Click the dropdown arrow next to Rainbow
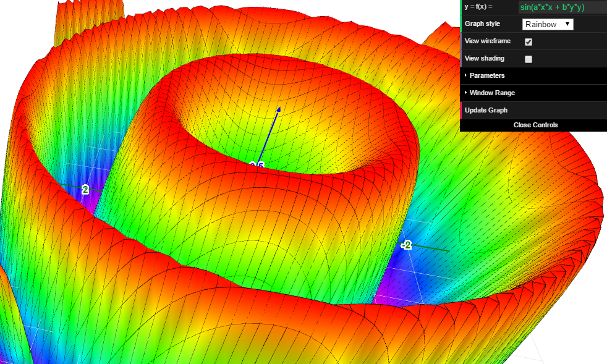 567,25
